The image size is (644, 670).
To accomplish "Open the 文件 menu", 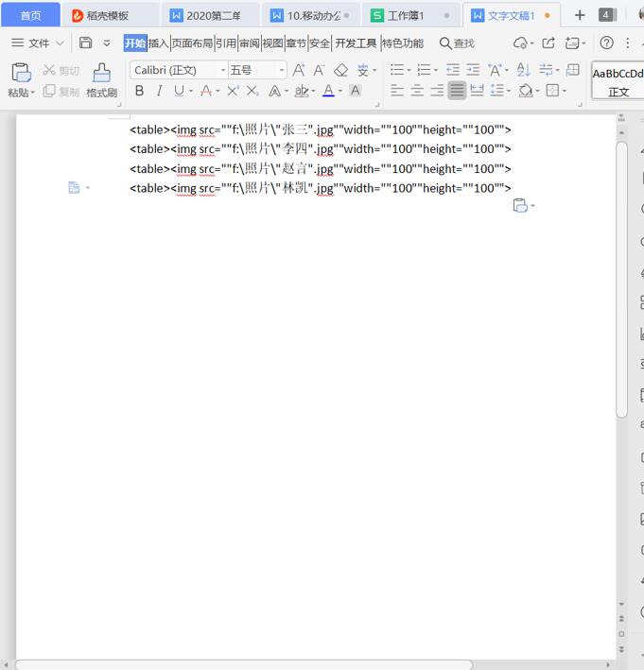I will tap(38, 43).
